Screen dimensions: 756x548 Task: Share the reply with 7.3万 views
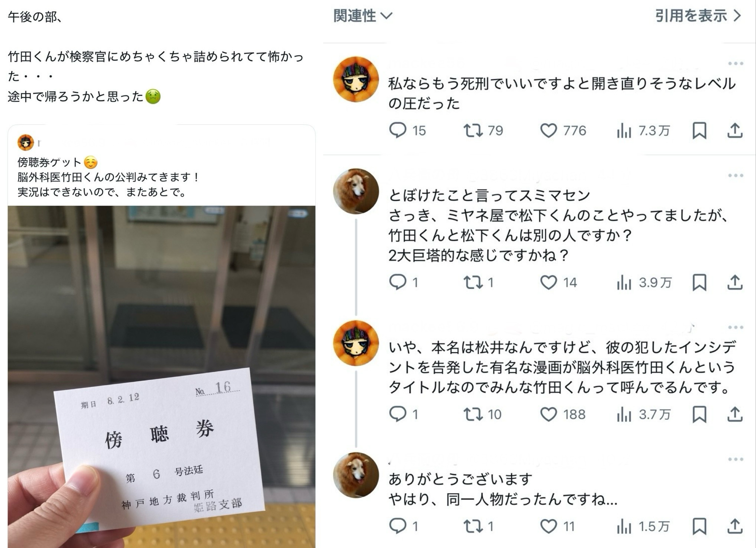click(x=735, y=130)
